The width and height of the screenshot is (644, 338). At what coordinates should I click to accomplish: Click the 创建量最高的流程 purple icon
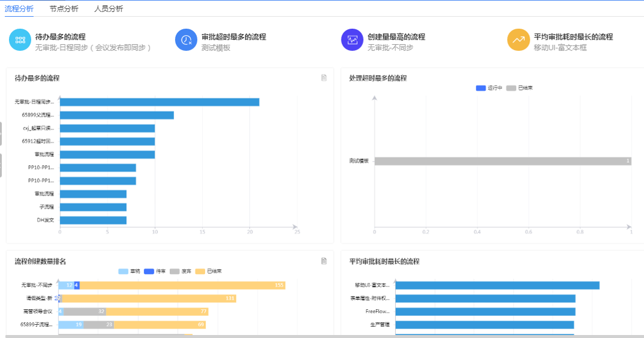point(352,41)
